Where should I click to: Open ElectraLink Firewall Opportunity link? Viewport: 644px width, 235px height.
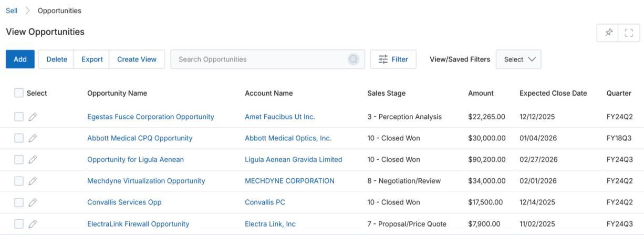[138, 224]
